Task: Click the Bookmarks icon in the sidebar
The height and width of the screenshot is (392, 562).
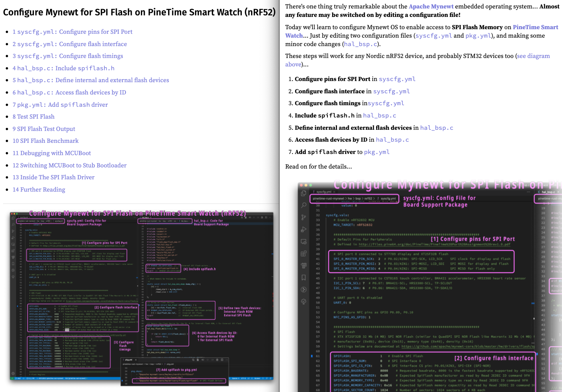Action: (x=304, y=277)
